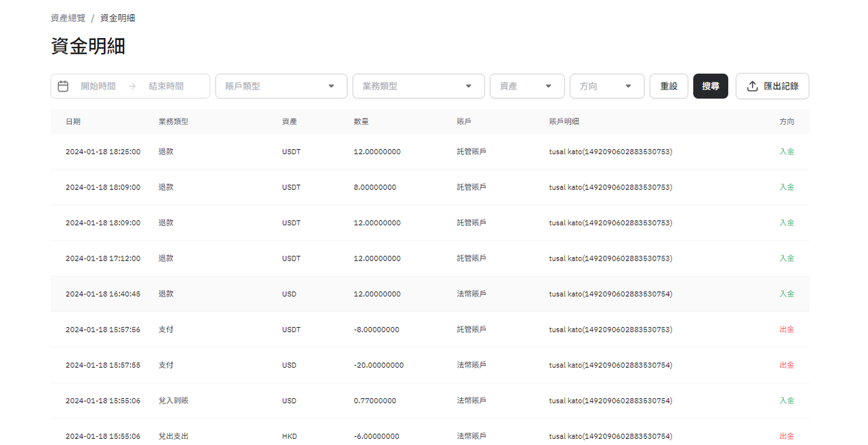This screenshot has width=868, height=445.
Task: Click 支付 in the -8.00000000 USDT row
Action: pyautogui.click(x=165, y=330)
